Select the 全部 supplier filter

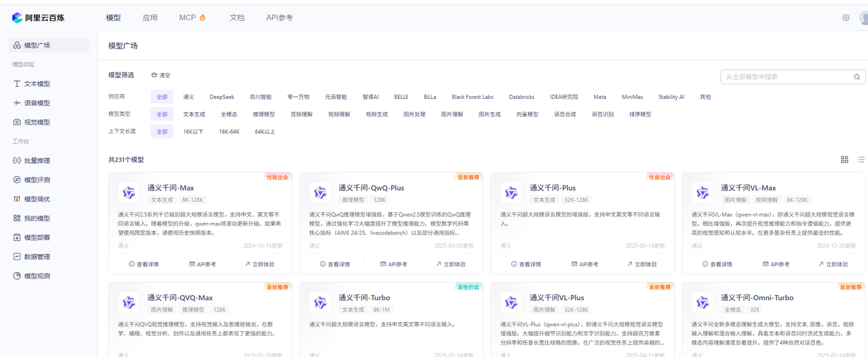click(162, 97)
